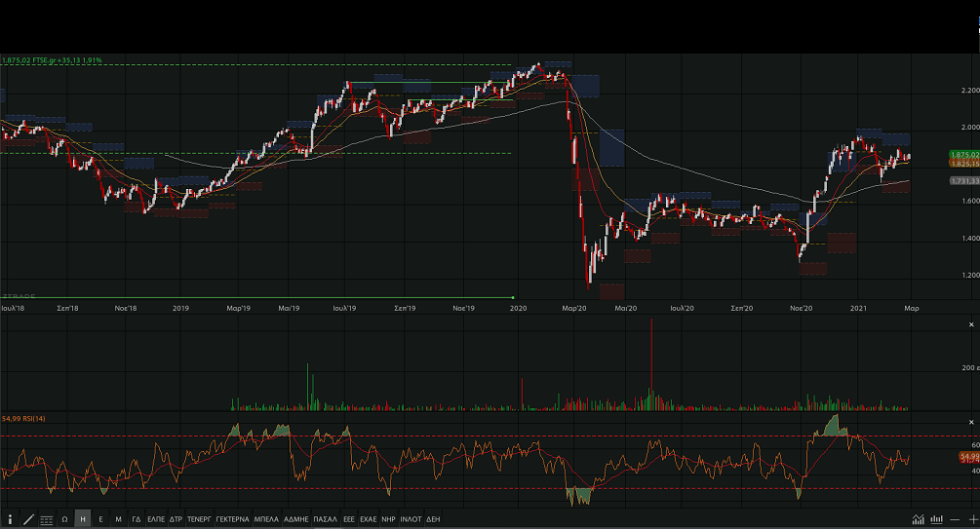Viewport: 980px width, 529px height.
Task: Select the trend line drawing tool
Action: pos(27,519)
